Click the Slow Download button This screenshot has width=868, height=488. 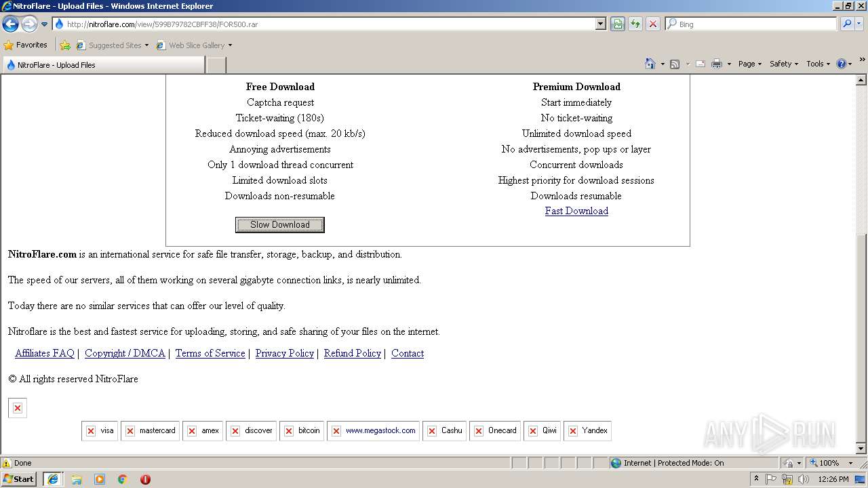[280, 225]
